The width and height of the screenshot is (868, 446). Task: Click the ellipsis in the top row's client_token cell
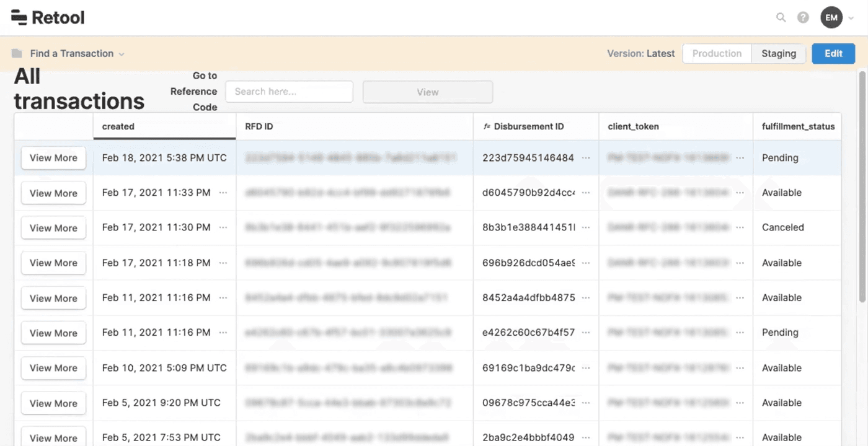point(740,158)
